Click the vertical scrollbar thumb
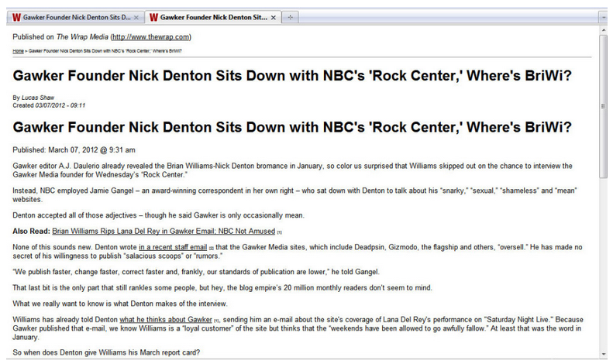Screen dimensions: 613x364 (x=603, y=106)
